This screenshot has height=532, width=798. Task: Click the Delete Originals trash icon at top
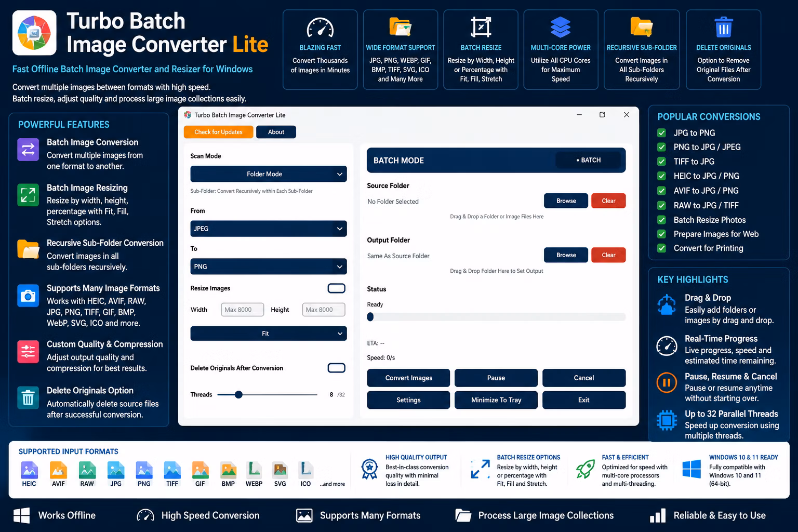tap(723, 27)
